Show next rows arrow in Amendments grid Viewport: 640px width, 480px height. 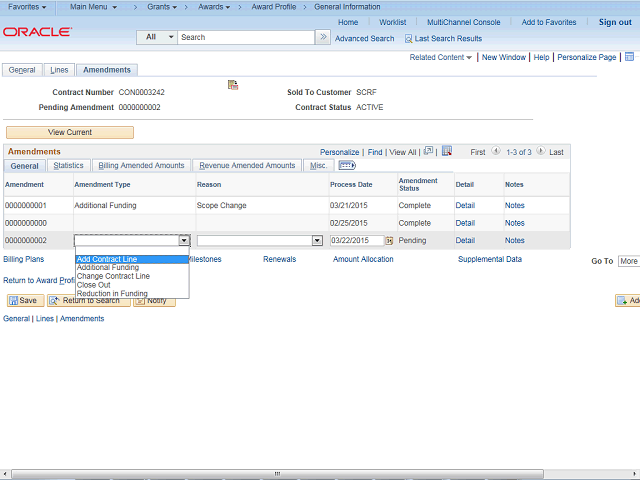540,151
